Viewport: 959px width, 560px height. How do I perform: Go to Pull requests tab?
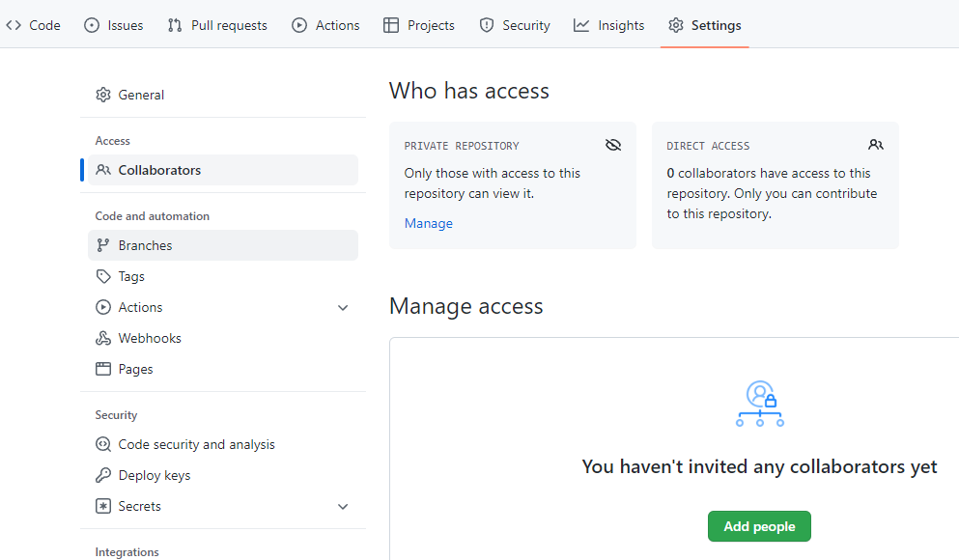tap(217, 25)
